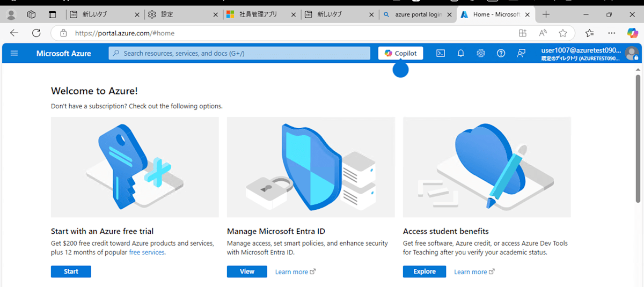Click the browser back arrow
644x287 pixels.
[14, 33]
